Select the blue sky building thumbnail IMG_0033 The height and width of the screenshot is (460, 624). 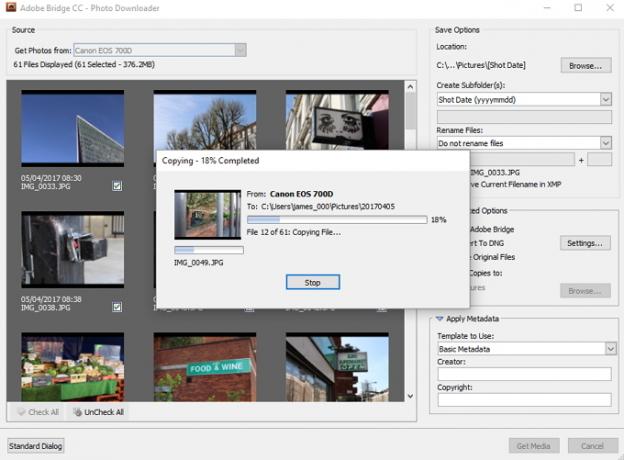pyautogui.click(x=73, y=128)
